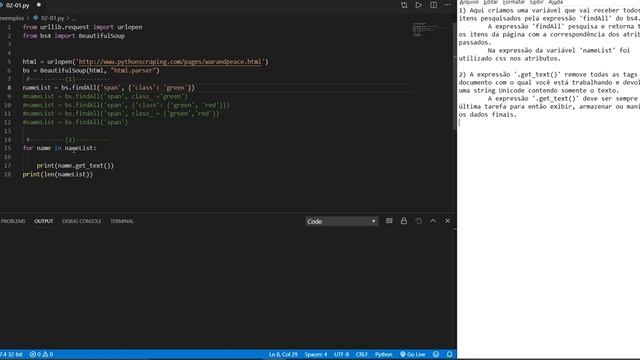Switch to the OUTPUT tab

click(x=44, y=221)
